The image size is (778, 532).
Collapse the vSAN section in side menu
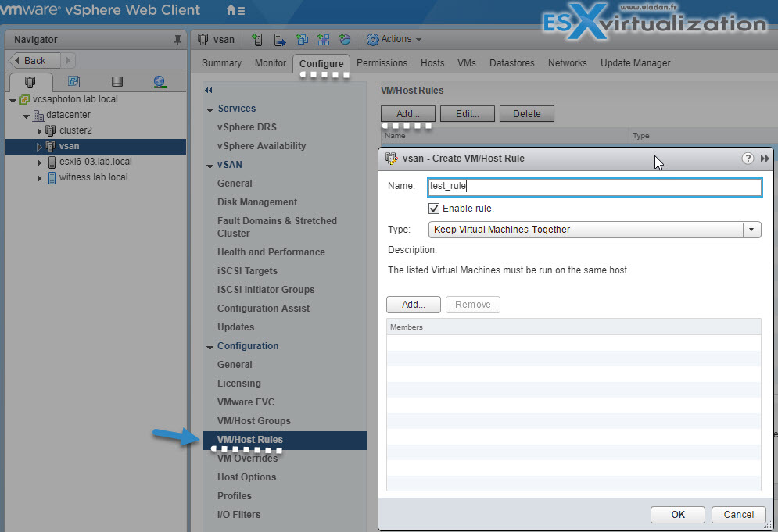(x=210, y=166)
